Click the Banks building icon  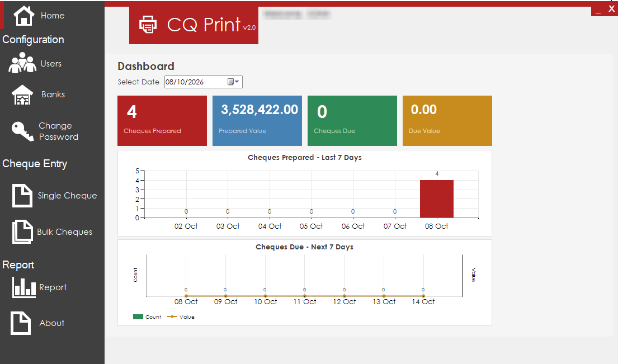22,95
